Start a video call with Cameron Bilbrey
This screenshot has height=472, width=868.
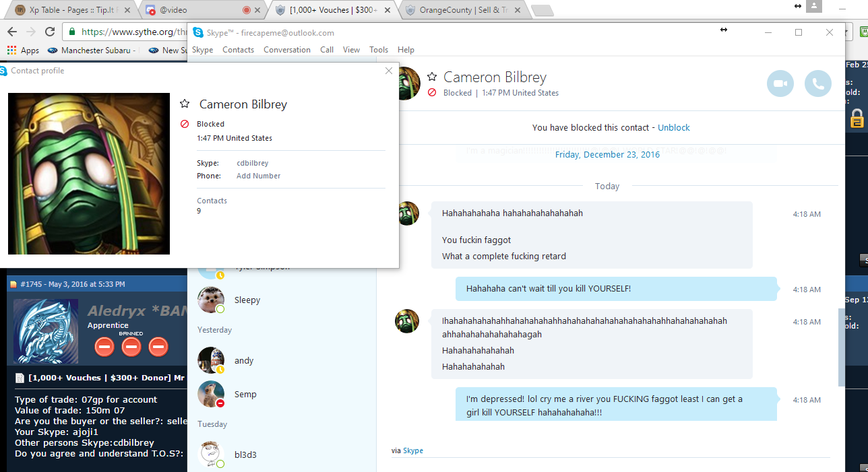tap(780, 83)
